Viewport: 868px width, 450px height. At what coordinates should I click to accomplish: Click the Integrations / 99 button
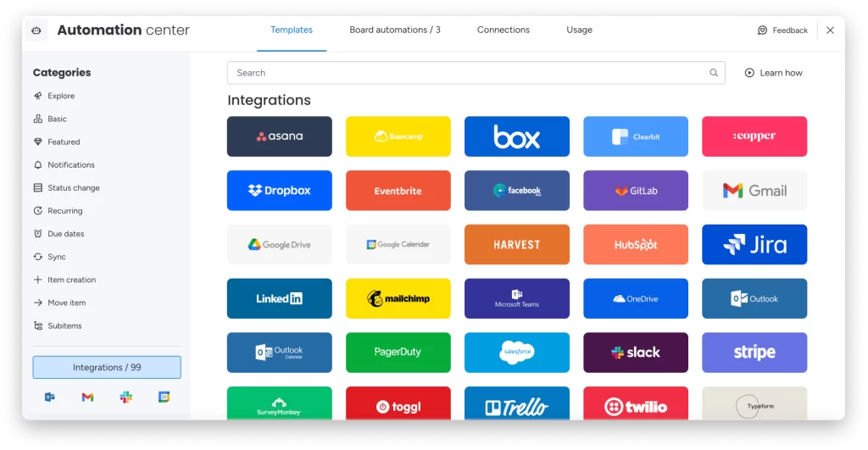(107, 367)
